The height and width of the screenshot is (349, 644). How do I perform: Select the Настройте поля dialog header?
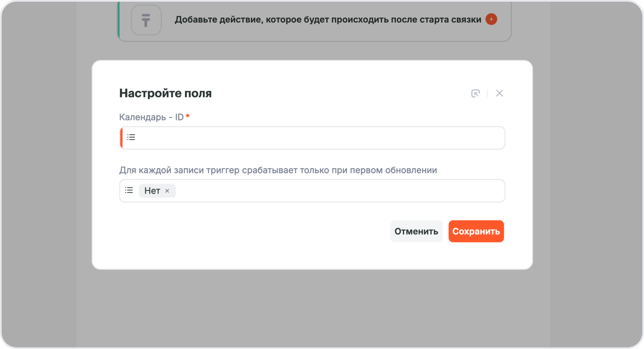(165, 93)
